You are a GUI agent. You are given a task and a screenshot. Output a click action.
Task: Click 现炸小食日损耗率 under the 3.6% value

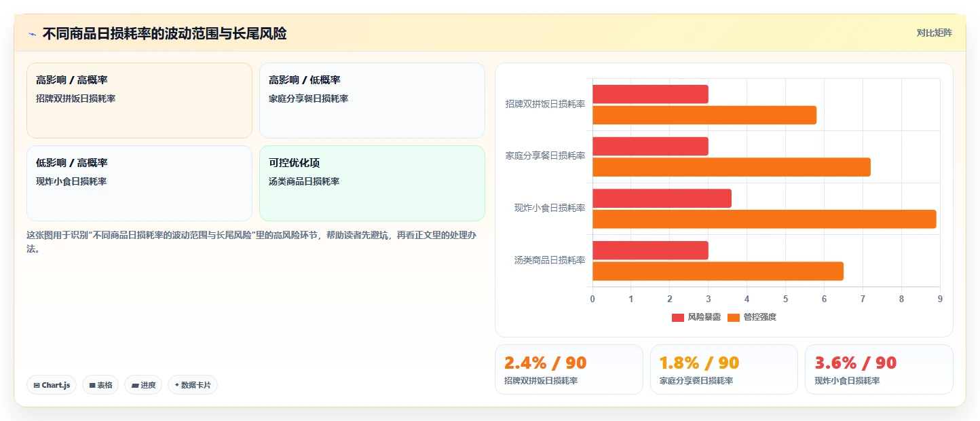click(x=847, y=381)
